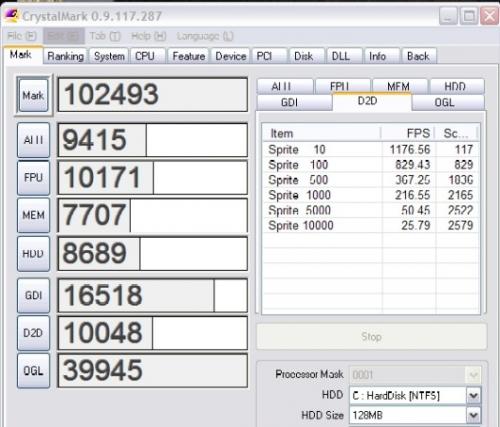Click the GDI benchmark button beside 16518
This screenshot has height=427, width=500.
(33, 295)
